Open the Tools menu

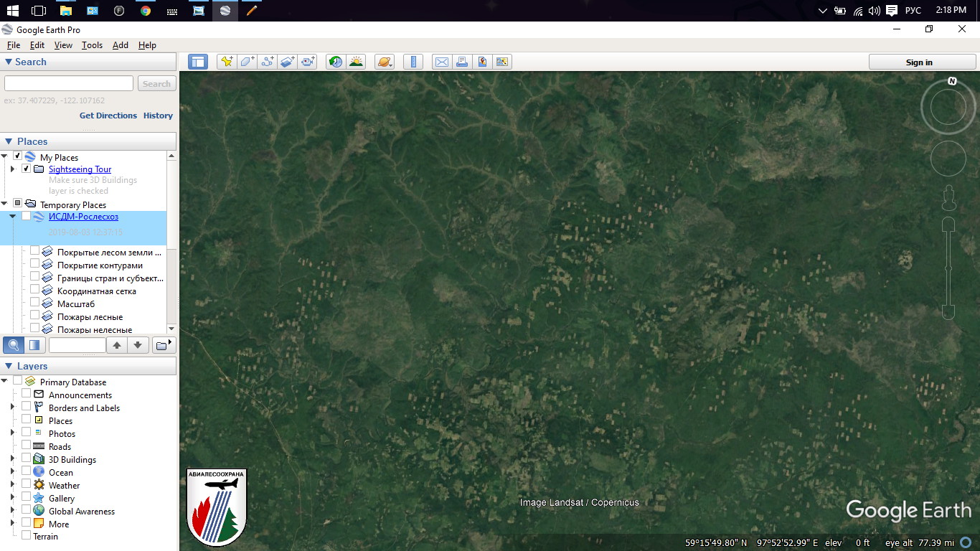[92, 45]
